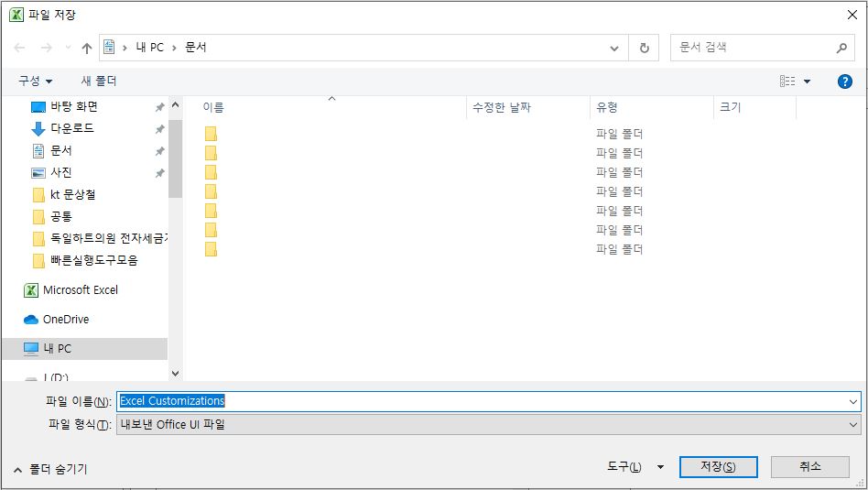The height and width of the screenshot is (490, 868).
Task: Click the navigation pane scroll-up arrow
Action: tap(175, 104)
